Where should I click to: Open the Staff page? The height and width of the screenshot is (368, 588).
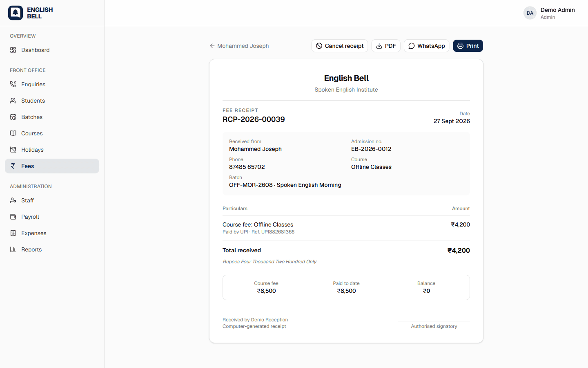[52, 200]
